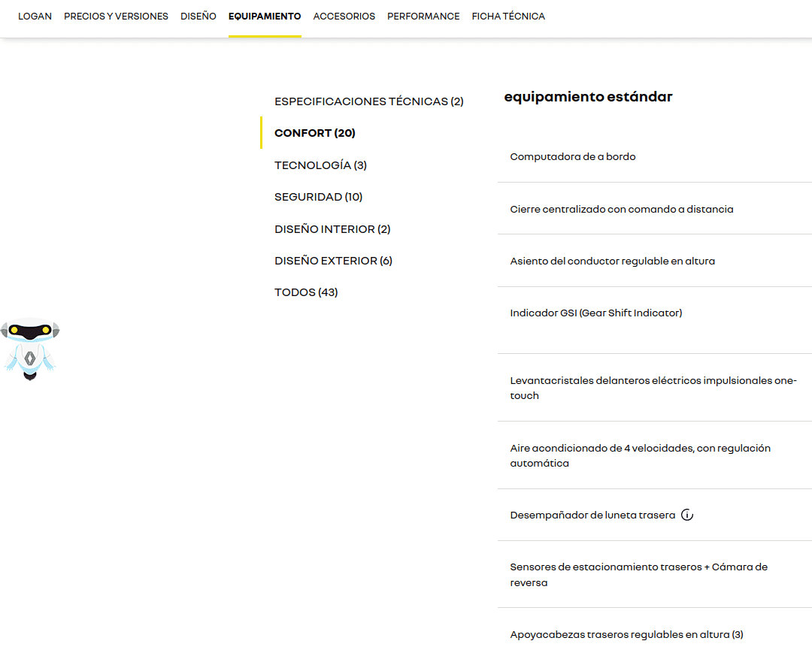Select Indicador GSI (Gear Shift Indicator) row
This screenshot has width=812, height=659.
(x=595, y=313)
